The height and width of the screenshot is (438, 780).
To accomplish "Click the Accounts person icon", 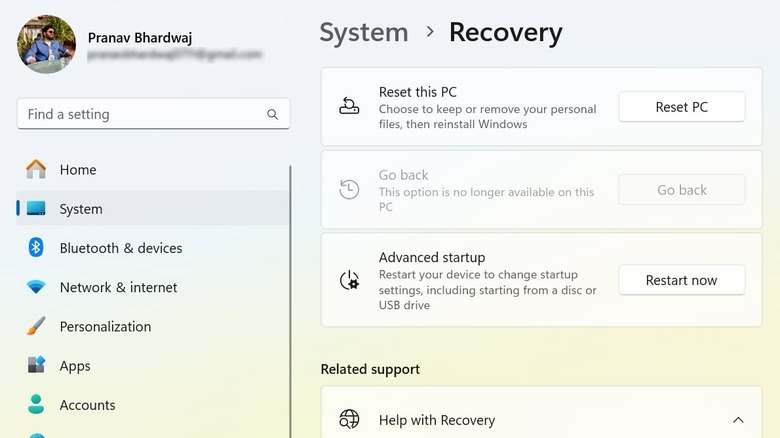I will [36, 405].
